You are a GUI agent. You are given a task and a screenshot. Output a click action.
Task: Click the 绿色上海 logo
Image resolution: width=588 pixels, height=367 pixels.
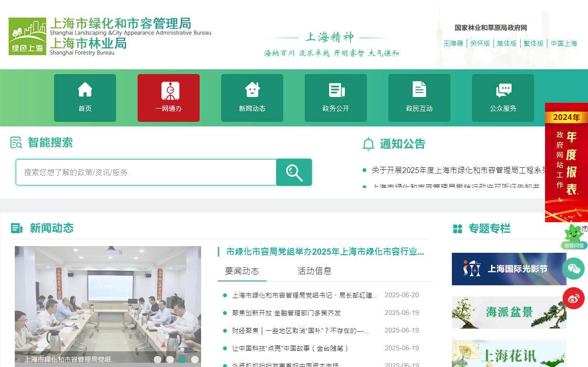[27, 36]
